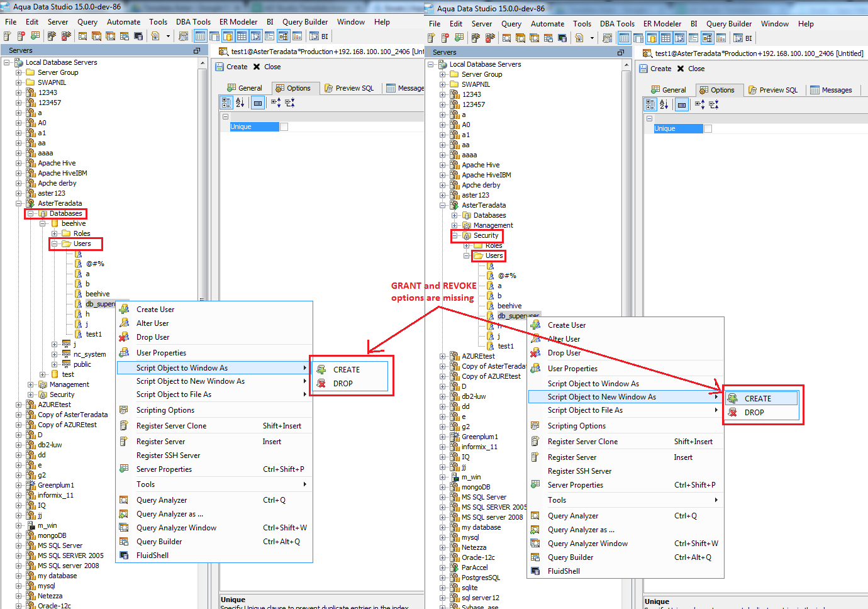
Task: Click the Close button in left window
Action: (x=267, y=67)
